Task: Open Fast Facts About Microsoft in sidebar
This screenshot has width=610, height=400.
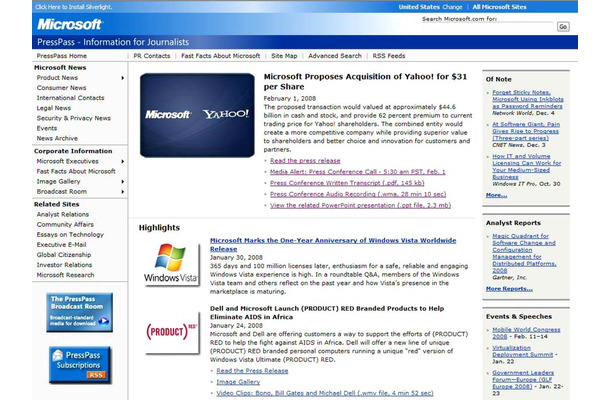Action: [x=76, y=171]
